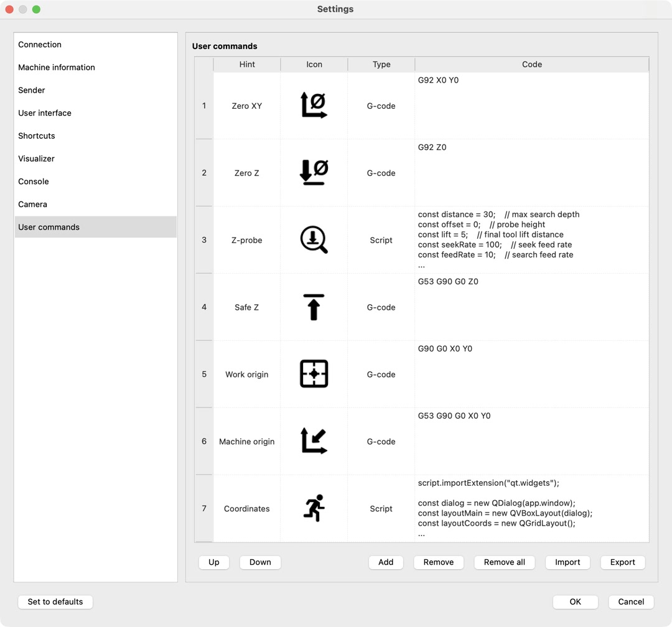Click the Safe Z upward arrow icon
672x627 pixels.
coord(314,307)
